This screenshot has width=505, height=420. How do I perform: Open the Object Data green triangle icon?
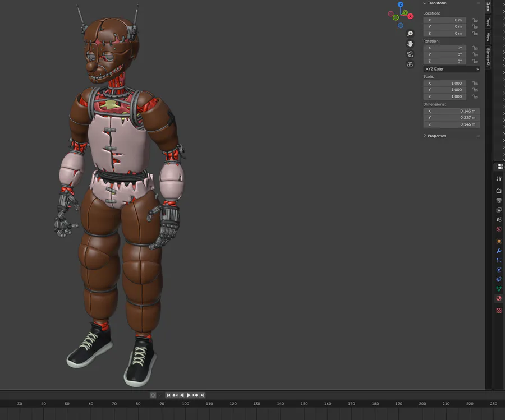click(x=499, y=289)
